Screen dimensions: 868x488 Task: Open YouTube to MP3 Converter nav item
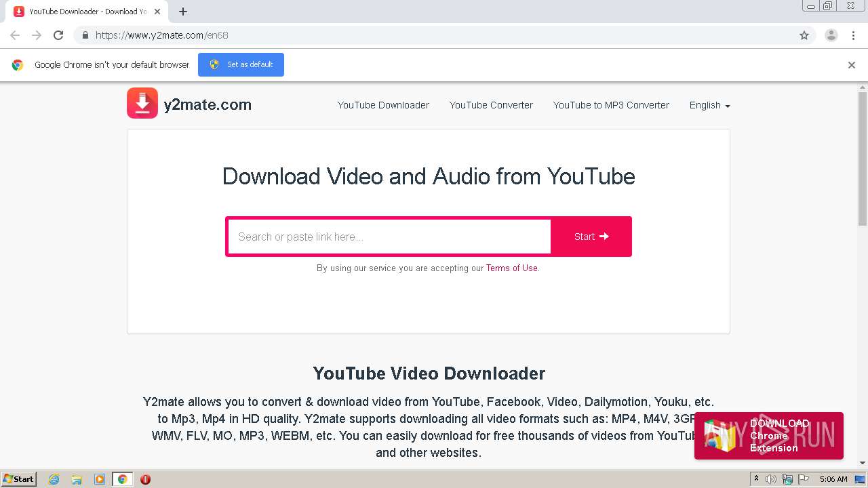(x=611, y=105)
